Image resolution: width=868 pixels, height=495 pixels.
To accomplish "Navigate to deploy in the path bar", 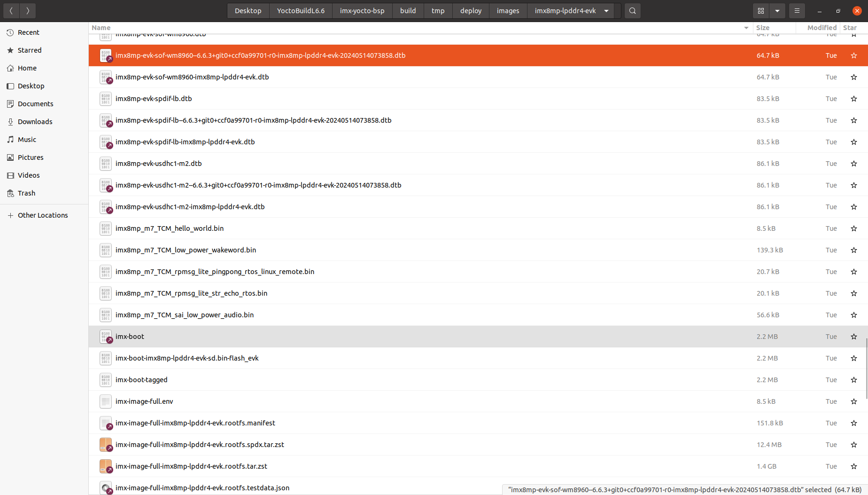I will point(470,10).
